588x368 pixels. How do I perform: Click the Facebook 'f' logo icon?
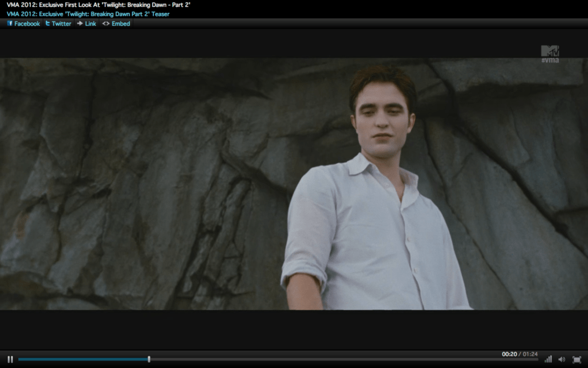tap(10, 24)
